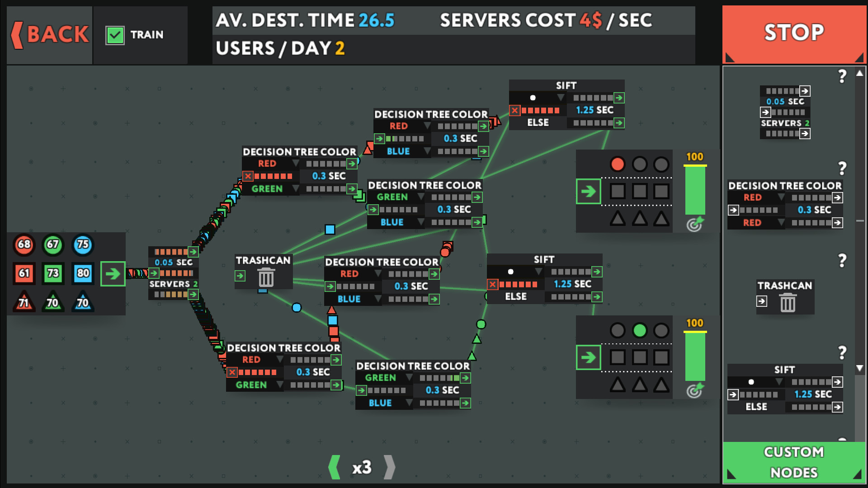Click the target icon on the upper goal node
Viewport: 868px width, 488px height.
695,224
